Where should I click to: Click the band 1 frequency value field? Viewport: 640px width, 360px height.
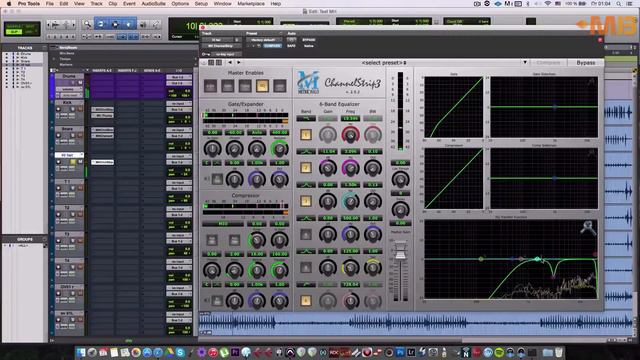coord(350,118)
